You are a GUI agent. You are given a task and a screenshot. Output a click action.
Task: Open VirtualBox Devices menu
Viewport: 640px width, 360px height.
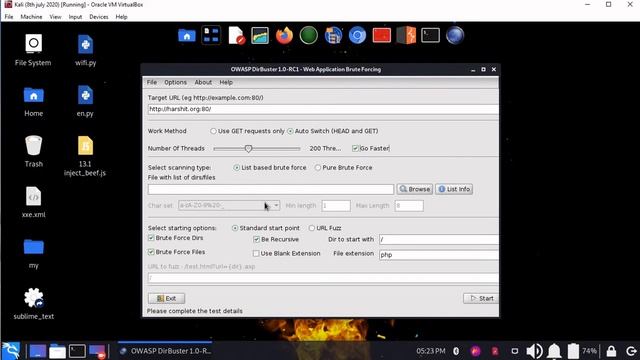coord(99,17)
